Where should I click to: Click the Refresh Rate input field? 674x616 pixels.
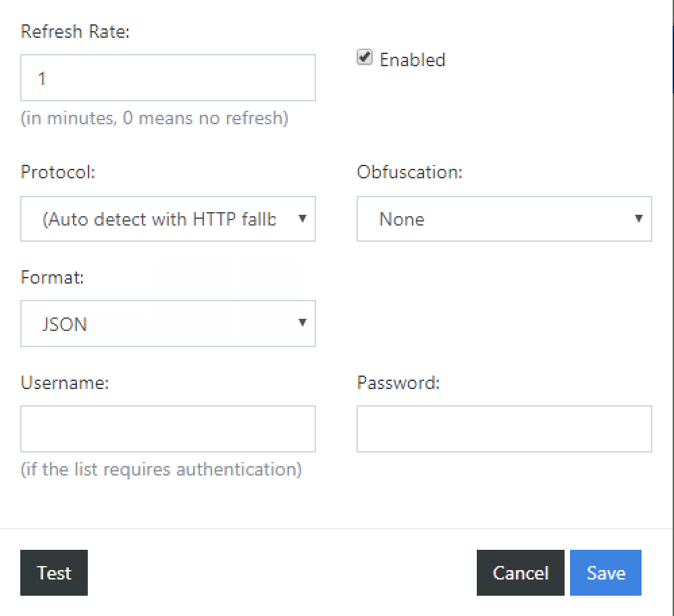pos(167,78)
